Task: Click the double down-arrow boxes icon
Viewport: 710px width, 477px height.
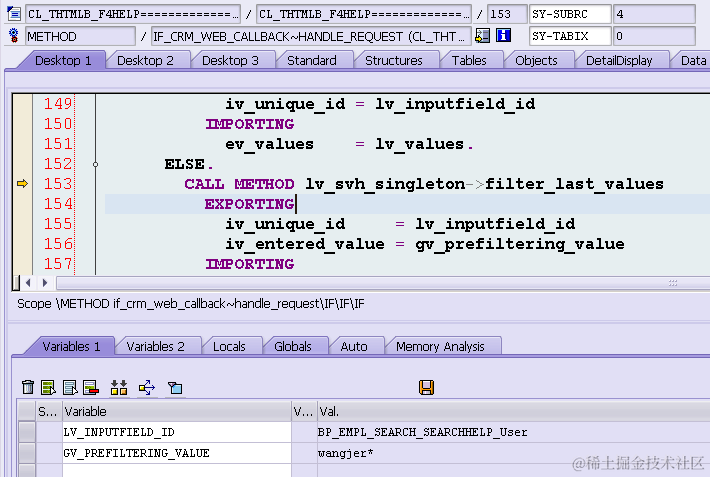Action: click(119, 387)
